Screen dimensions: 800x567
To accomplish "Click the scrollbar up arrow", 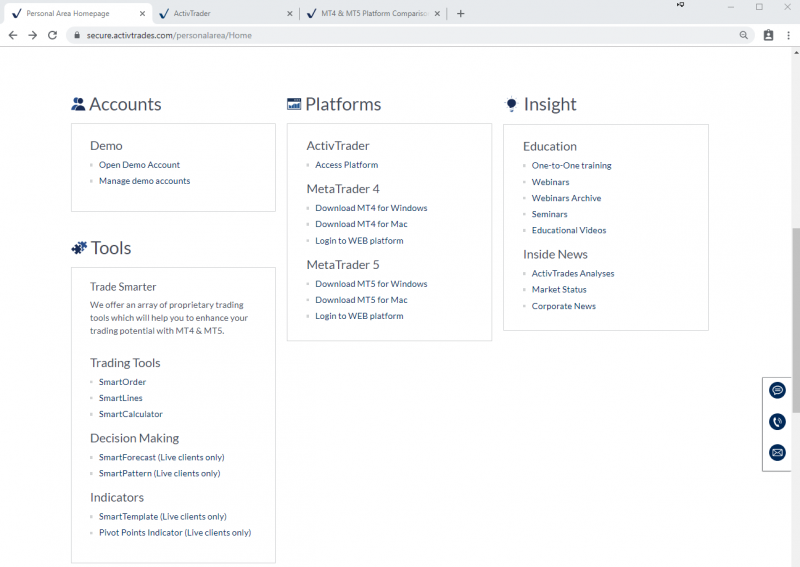I will pyautogui.click(x=796, y=52).
